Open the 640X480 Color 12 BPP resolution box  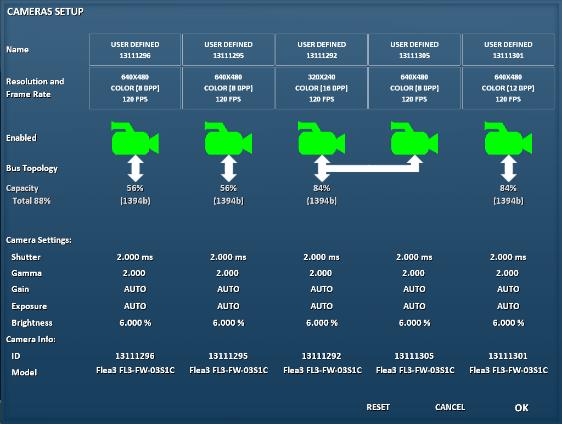click(x=508, y=88)
